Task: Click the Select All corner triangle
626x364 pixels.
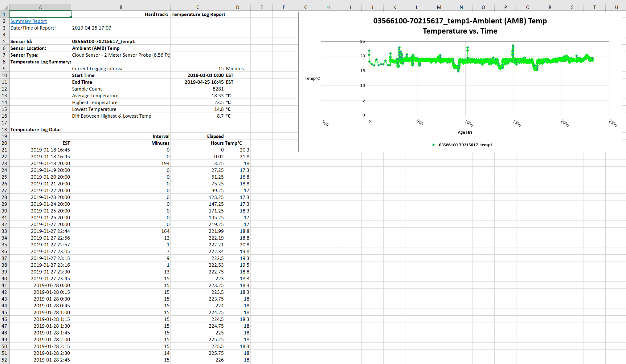Action: click(6, 7)
